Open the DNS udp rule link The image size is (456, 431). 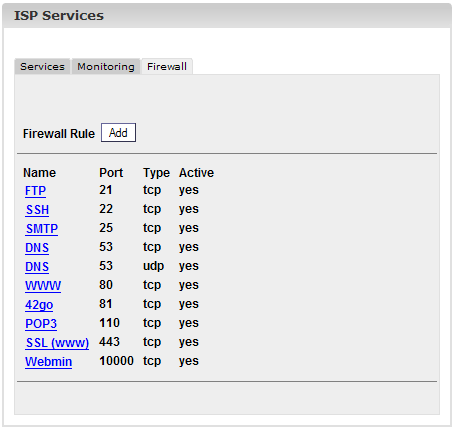[37, 267]
